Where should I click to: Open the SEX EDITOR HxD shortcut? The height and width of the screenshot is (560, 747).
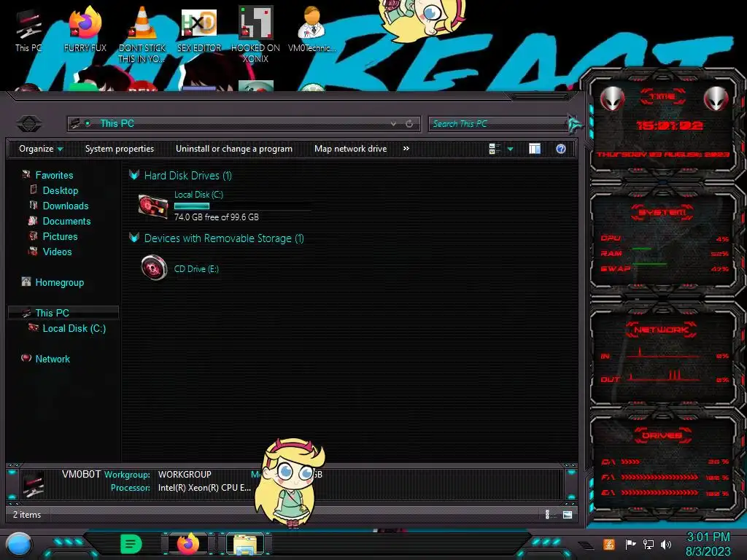tap(199, 29)
